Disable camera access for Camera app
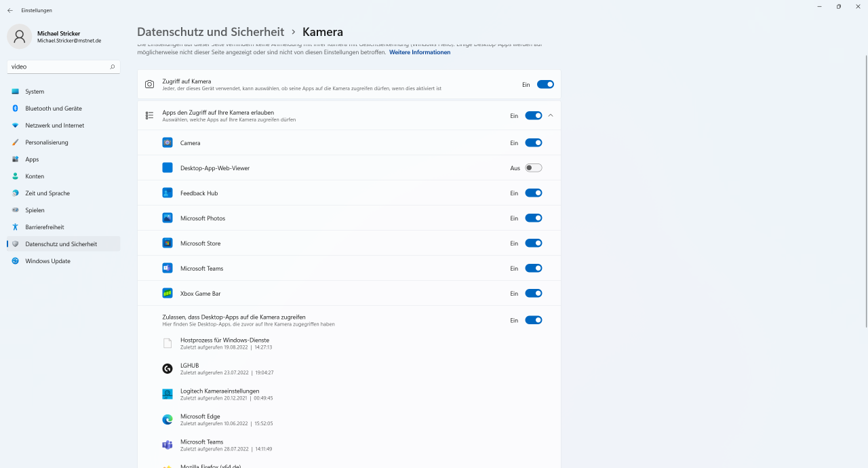This screenshot has height=468, width=868. coord(534,143)
